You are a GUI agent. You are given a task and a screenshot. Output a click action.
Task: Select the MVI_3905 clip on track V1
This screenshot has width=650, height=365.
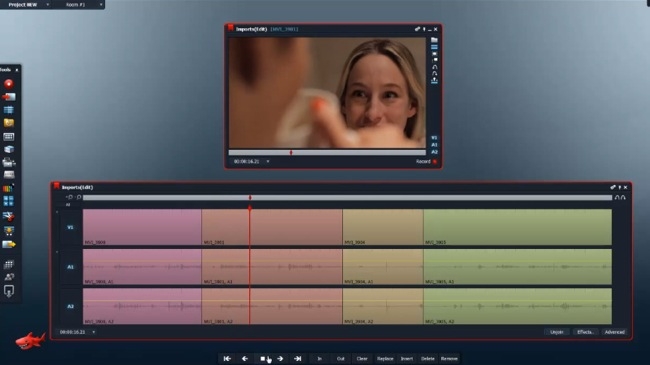[517, 227]
